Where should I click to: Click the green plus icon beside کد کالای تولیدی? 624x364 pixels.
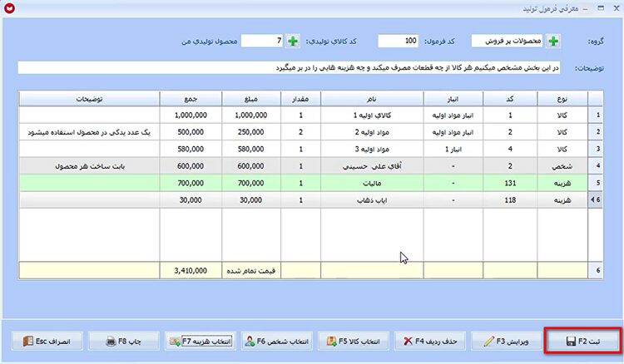(293, 41)
